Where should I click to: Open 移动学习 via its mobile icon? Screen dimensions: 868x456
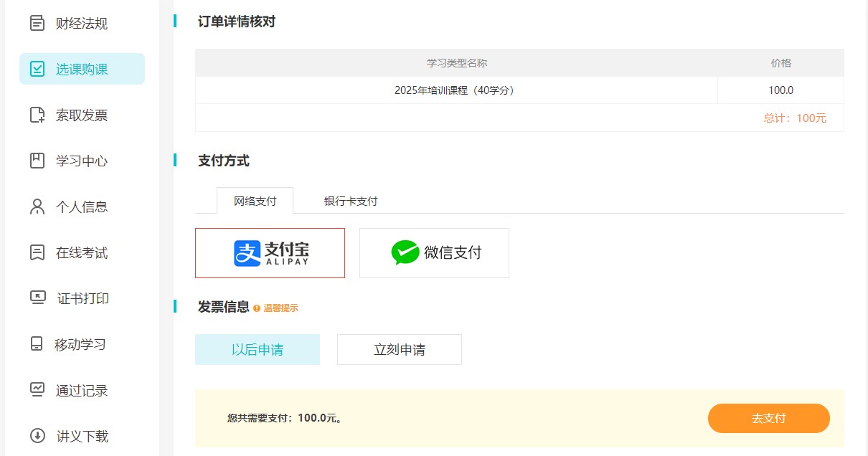[37, 344]
